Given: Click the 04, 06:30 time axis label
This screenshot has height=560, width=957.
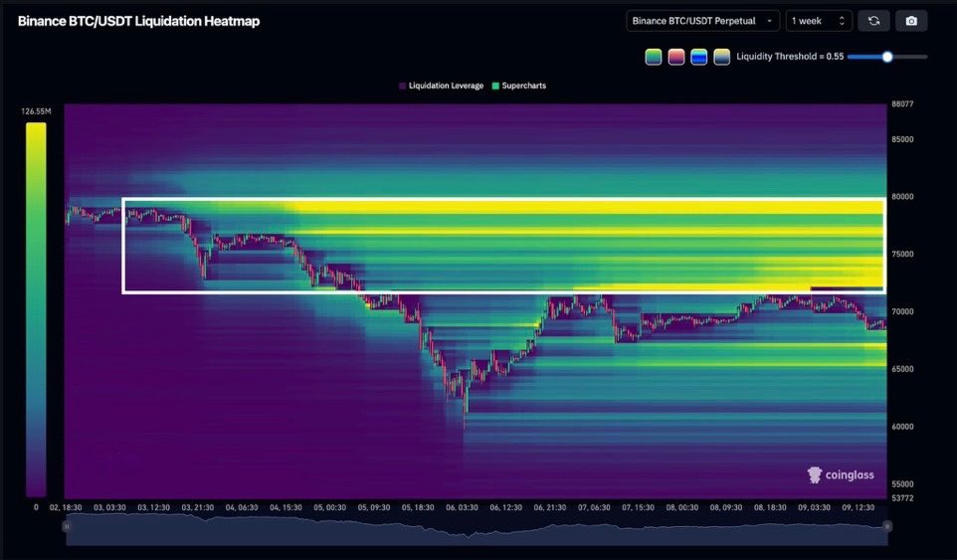Looking at the screenshot, I should point(242,507).
